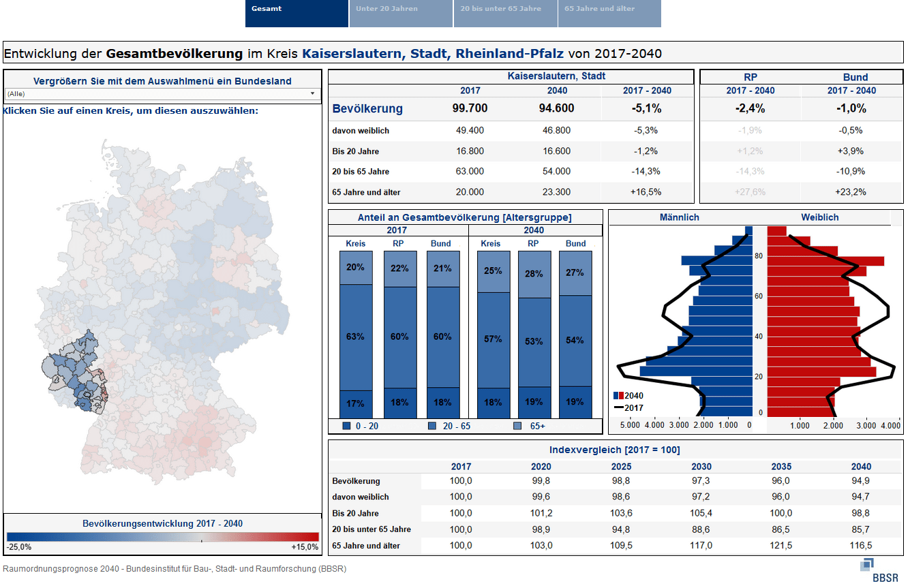Select the 20 bis unter 65 Jahre tab
The image size is (910, 588).
click(505, 13)
